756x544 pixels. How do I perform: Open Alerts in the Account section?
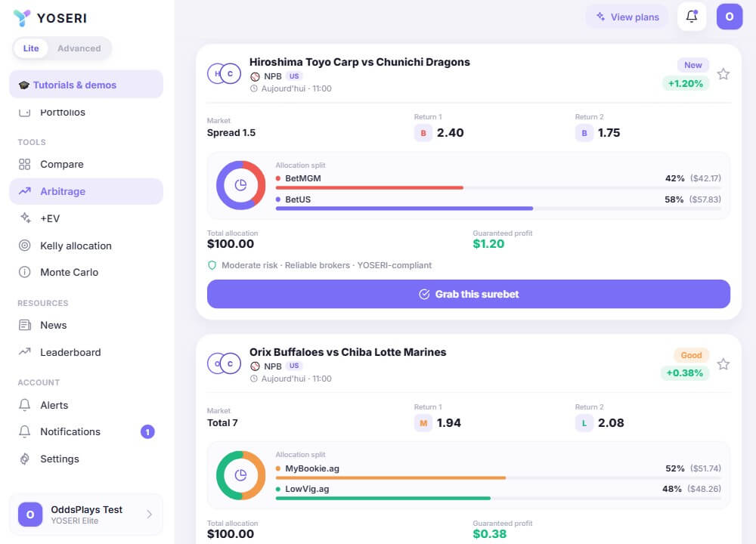coord(86,405)
